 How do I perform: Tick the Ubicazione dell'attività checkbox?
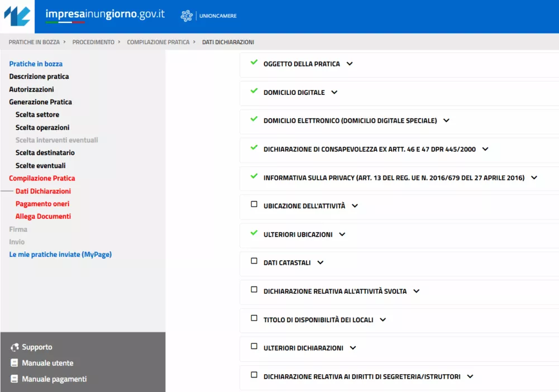(254, 205)
